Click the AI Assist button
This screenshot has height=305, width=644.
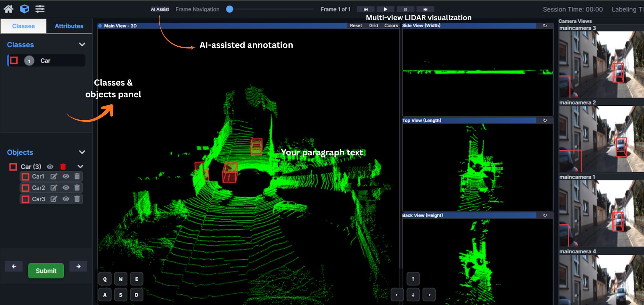pos(160,9)
